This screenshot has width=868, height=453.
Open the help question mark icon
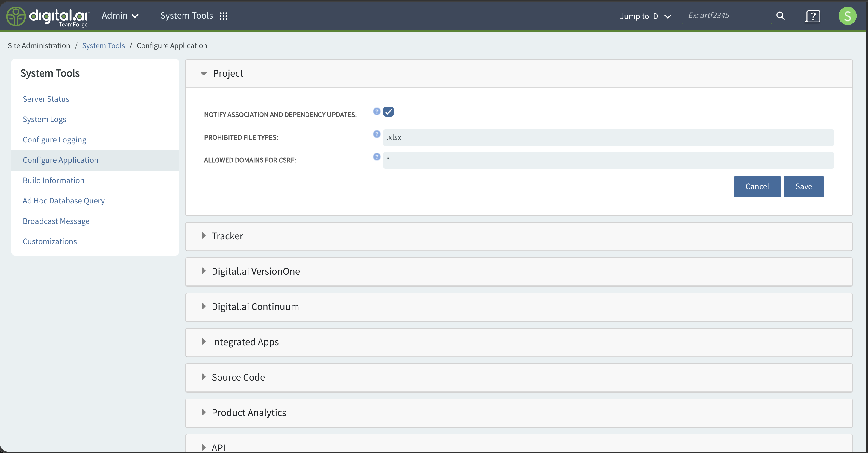812,16
